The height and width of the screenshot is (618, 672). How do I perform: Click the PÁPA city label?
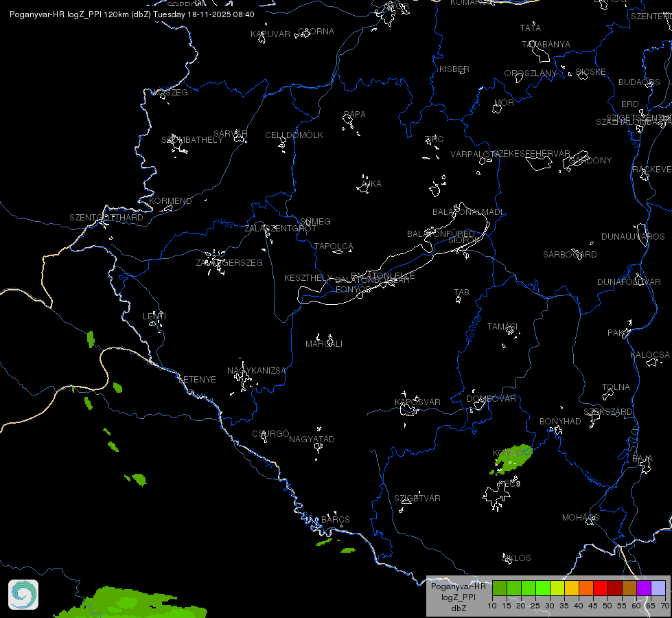355,115
